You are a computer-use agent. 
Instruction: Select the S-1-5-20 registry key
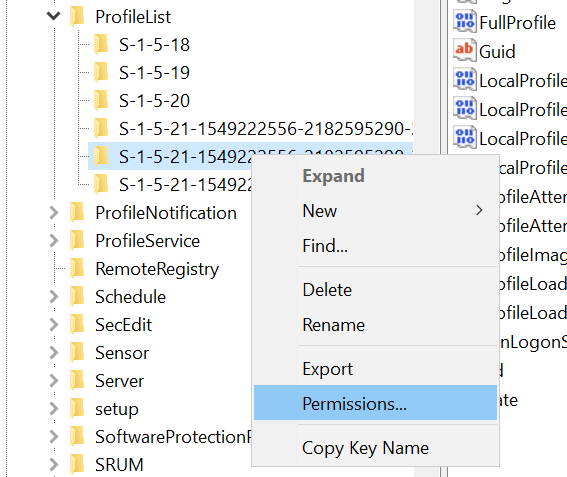(154, 101)
